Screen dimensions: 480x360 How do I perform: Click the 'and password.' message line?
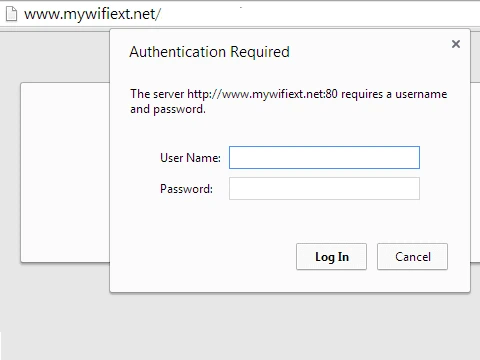168,109
